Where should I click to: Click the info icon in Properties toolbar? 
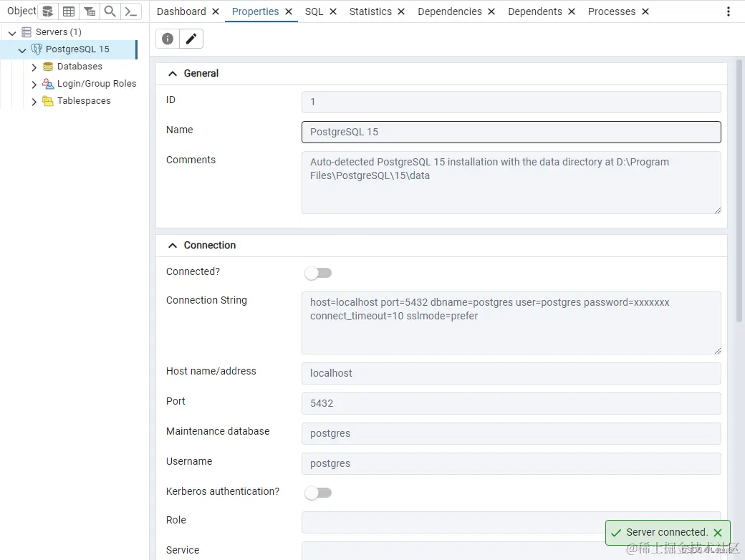[168, 39]
